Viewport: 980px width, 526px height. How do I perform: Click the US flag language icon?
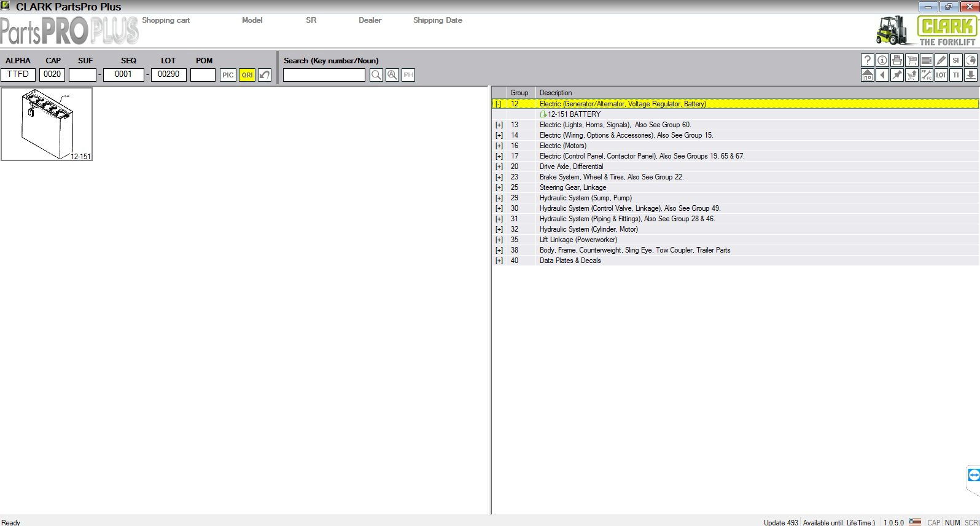click(x=915, y=522)
